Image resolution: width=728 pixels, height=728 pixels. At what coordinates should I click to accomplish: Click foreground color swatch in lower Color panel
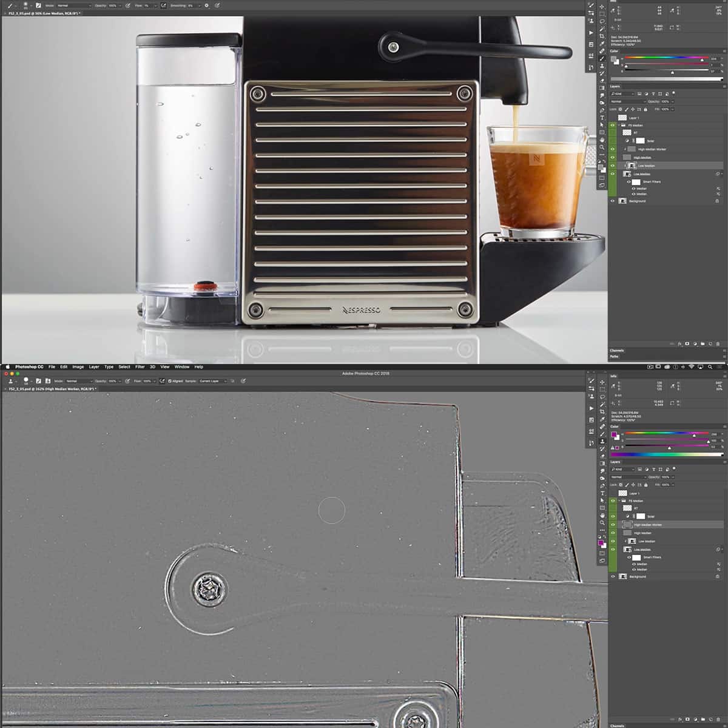613,434
